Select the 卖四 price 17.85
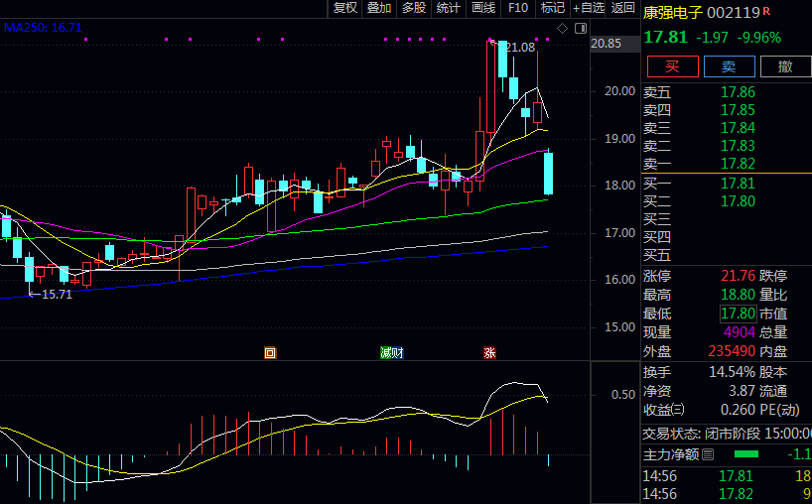The height and width of the screenshot is (504, 812). coord(738,110)
